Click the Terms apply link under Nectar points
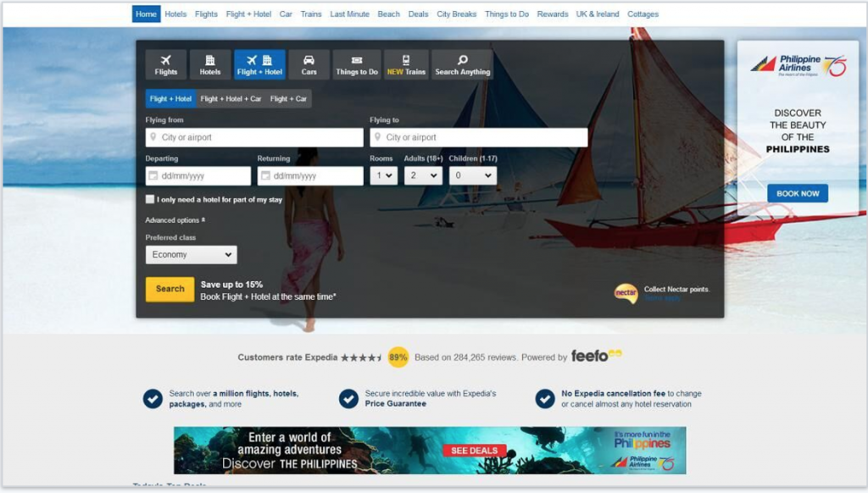Image resolution: width=868 pixels, height=493 pixels. (x=662, y=298)
